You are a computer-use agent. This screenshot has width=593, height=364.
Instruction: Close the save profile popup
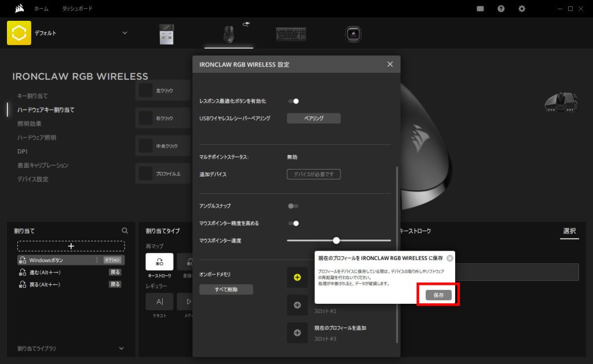tap(449, 258)
